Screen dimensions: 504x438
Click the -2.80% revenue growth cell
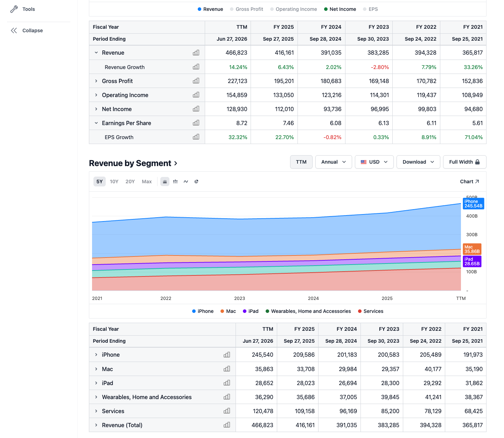tap(380, 67)
